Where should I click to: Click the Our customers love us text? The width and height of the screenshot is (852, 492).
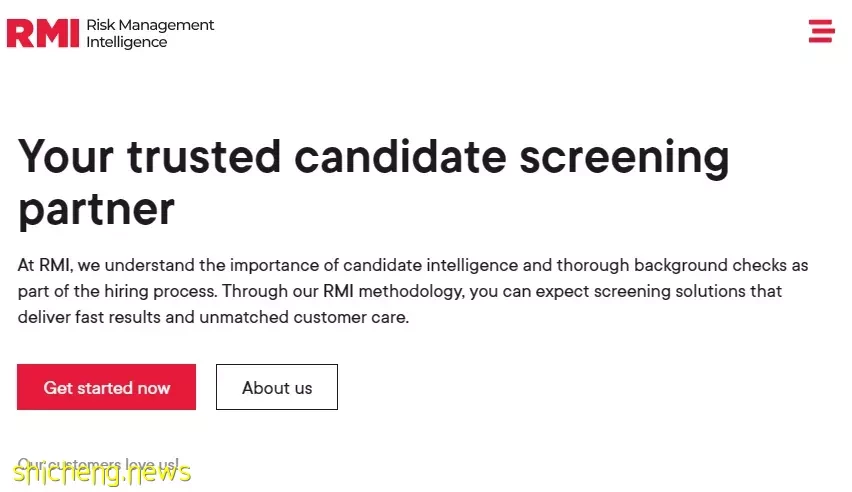tap(98, 464)
